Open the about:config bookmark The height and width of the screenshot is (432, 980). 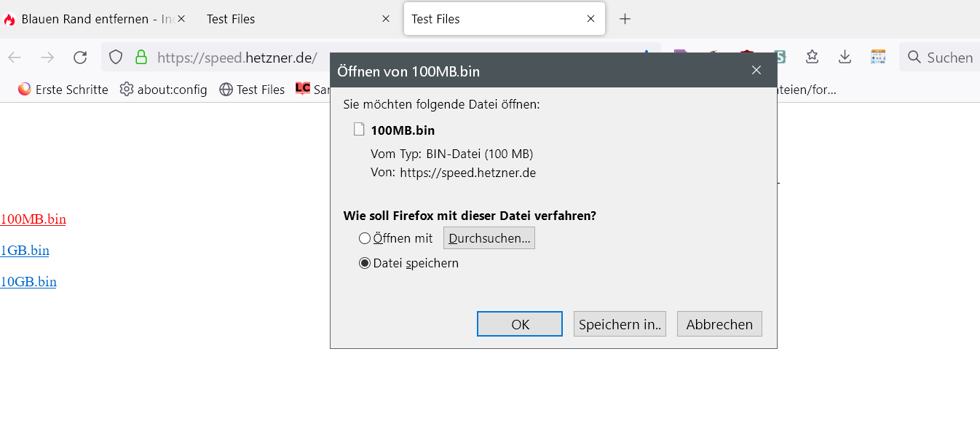click(164, 90)
